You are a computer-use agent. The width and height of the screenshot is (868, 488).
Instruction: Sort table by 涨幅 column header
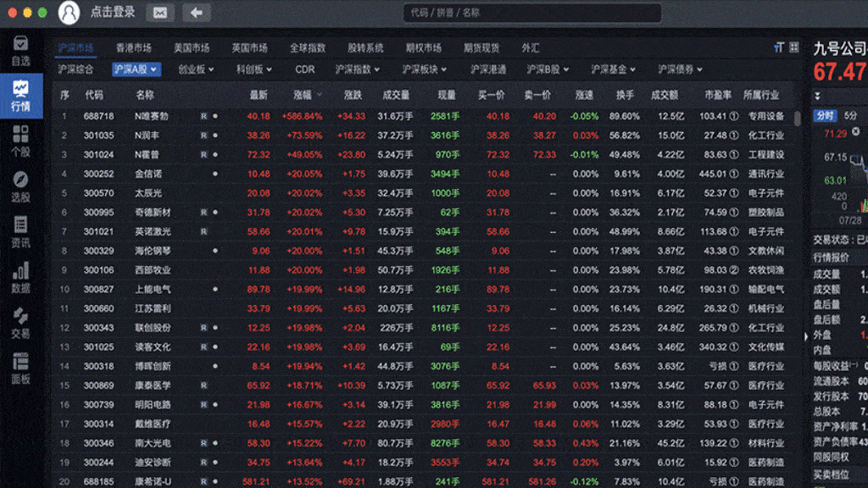pos(307,95)
